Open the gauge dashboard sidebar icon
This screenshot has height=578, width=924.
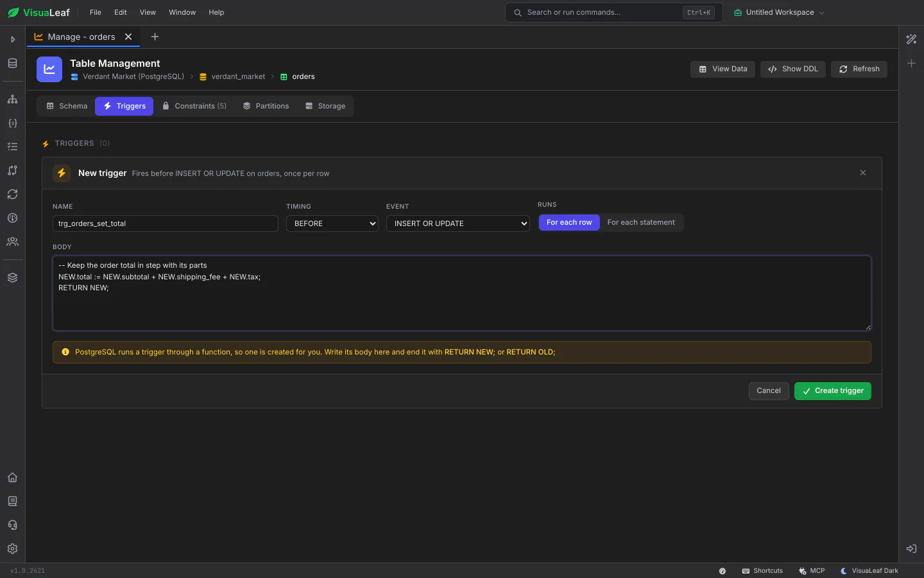pos(12,218)
